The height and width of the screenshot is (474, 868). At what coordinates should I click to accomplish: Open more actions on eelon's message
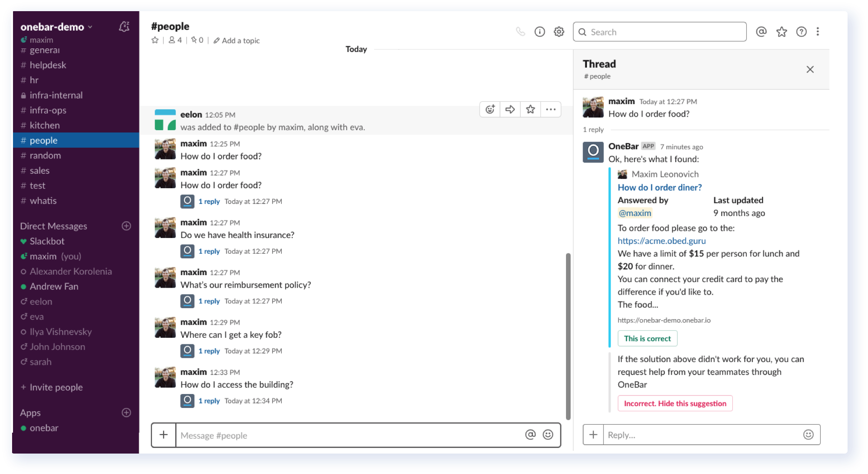click(x=551, y=109)
